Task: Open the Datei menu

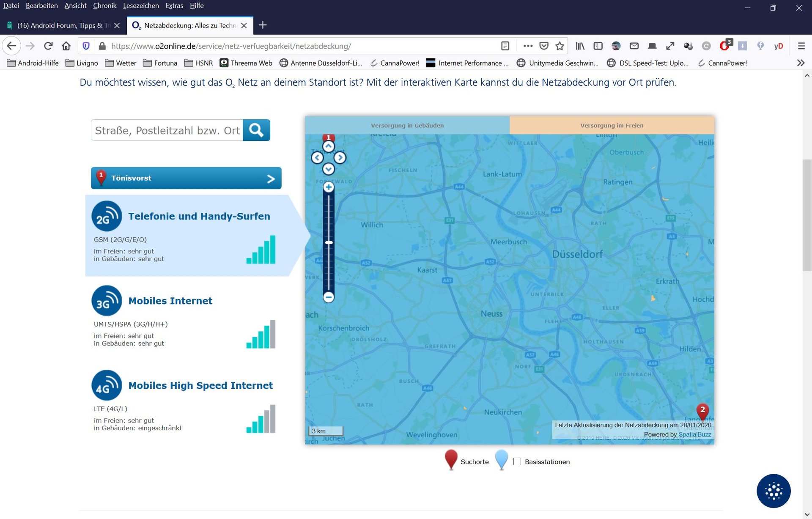Action: pos(11,5)
